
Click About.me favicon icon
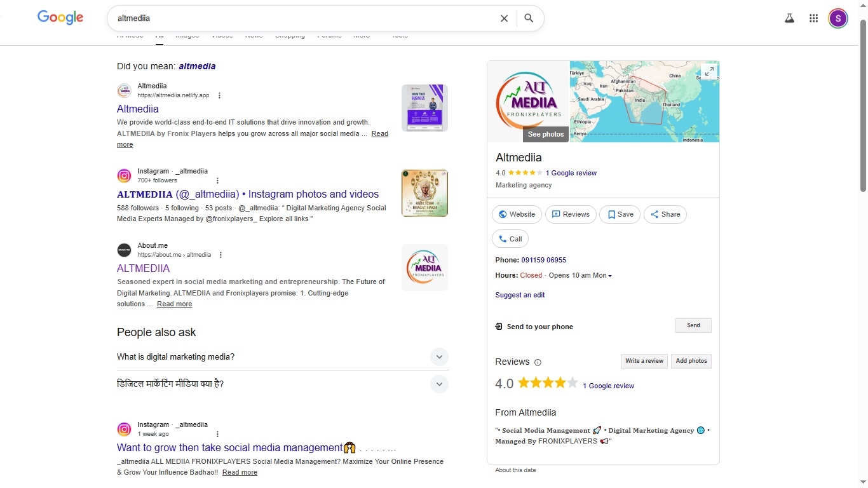tap(124, 250)
